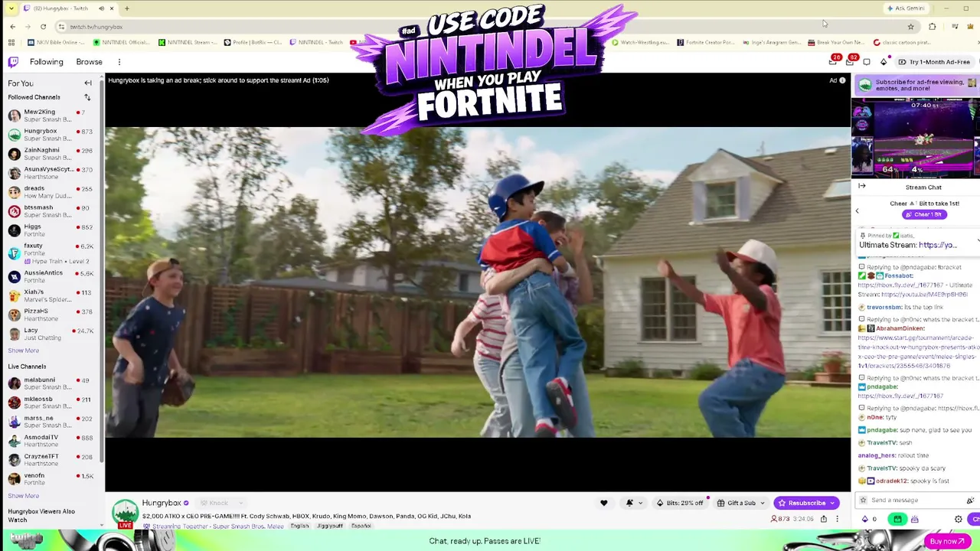This screenshot has height=551, width=980.
Task: Open the three-dot More menu beside Browse
Action: 119,62
